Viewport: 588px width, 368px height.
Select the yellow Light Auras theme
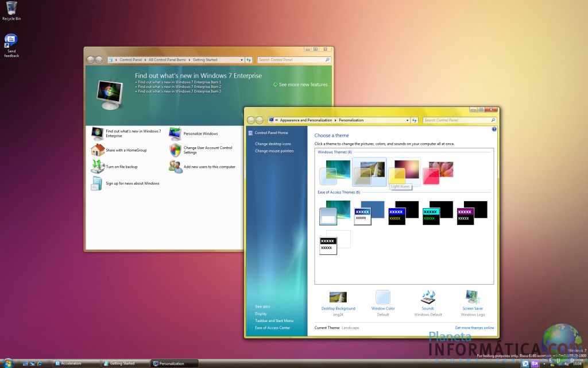point(404,172)
